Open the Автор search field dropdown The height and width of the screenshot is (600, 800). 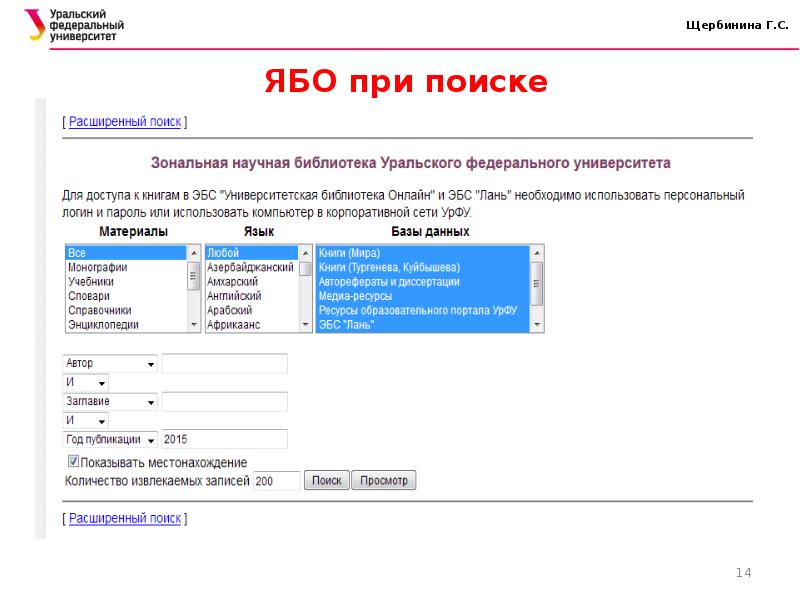tap(110, 364)
